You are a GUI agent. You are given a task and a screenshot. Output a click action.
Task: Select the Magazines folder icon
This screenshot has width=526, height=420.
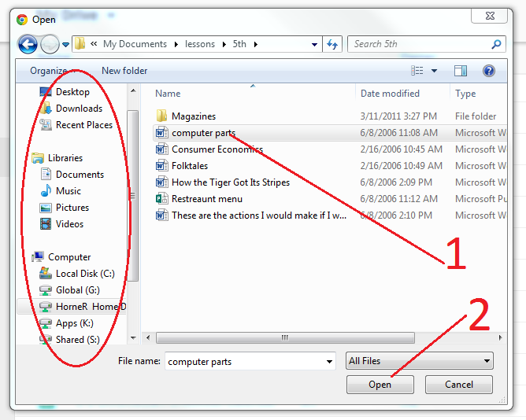point(161,116)
